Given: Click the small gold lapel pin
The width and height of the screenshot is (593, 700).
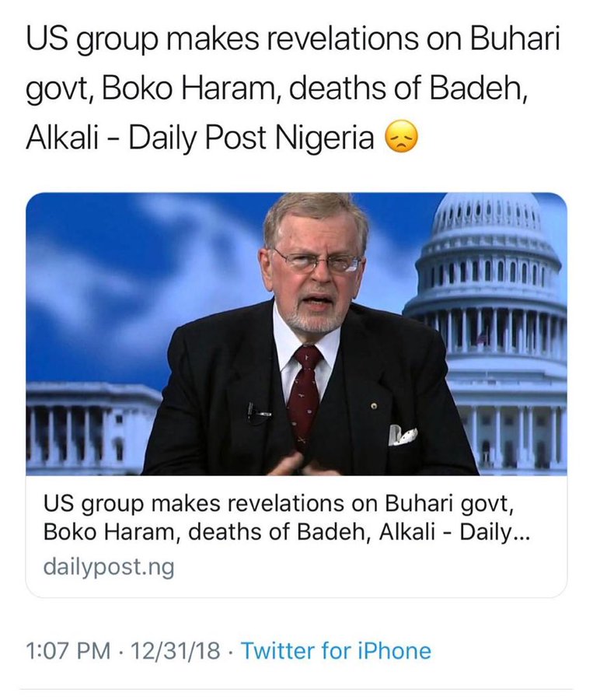Looking at the screenshot, I should coord(372,406).
